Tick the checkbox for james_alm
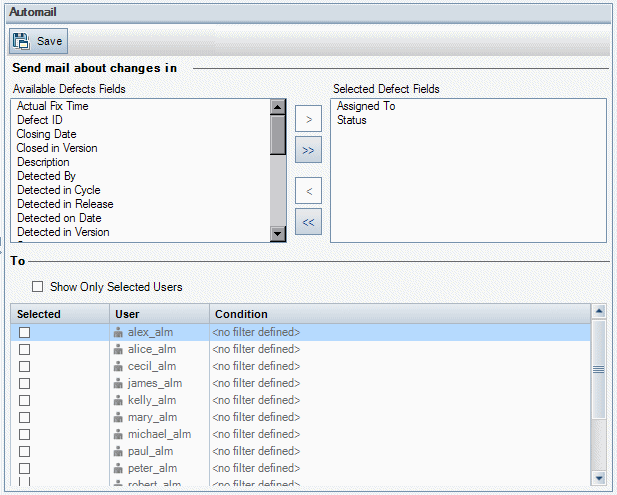 tap(25, 383)
